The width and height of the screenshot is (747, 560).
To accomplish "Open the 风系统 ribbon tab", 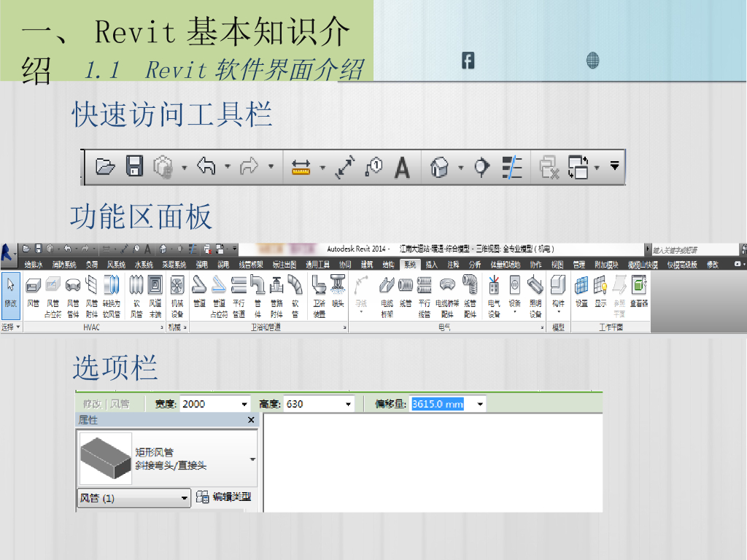I will [x=116, y=265].
